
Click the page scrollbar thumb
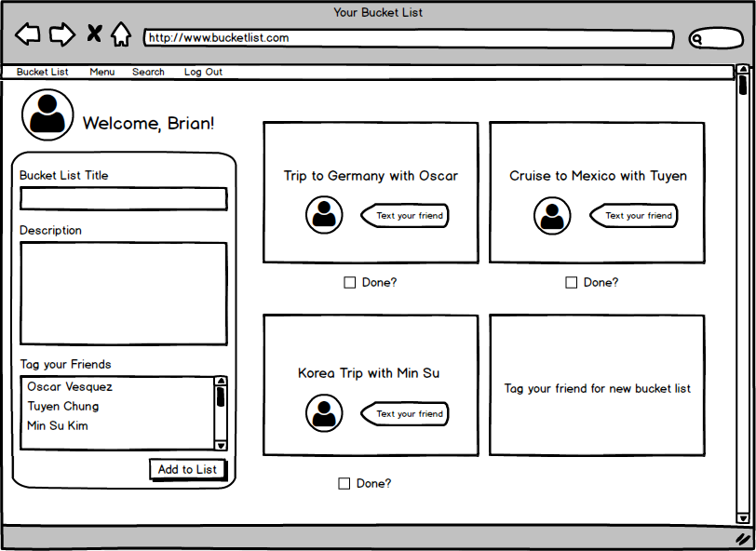743,85
